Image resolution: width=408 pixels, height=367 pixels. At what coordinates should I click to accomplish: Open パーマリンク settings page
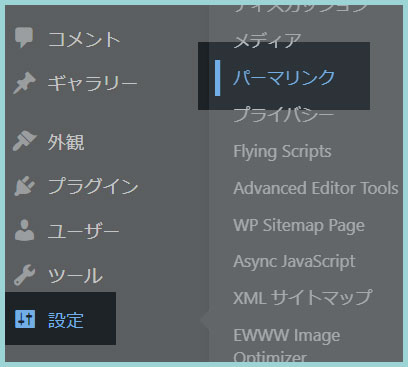pyautogui.click(x=284, y=77)
